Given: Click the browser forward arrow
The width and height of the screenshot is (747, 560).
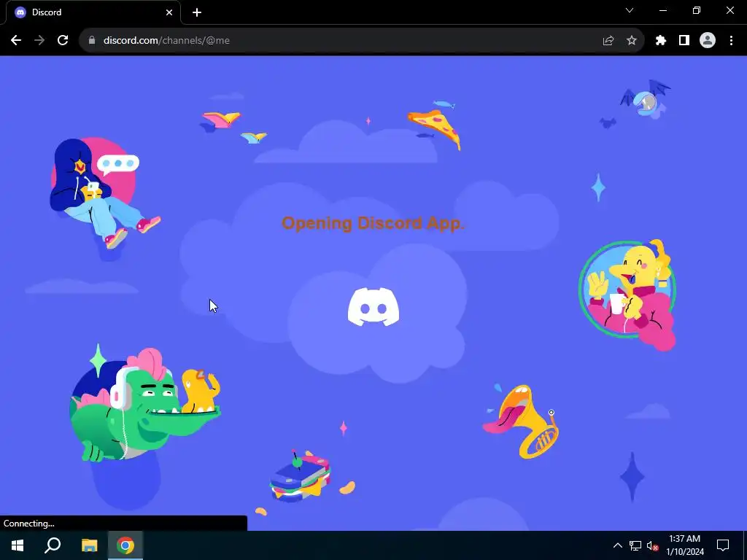Looking at the screenshot, I should (39, 41).
